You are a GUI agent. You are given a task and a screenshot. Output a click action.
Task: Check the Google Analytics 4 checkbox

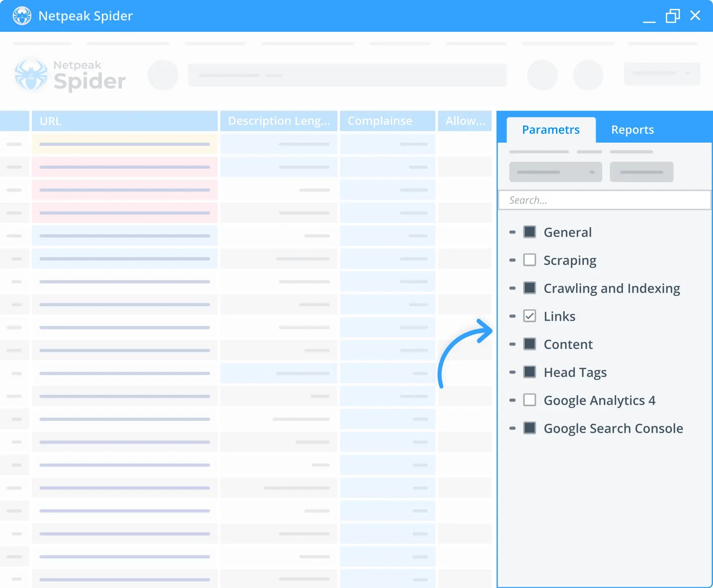tap(530, 400)
